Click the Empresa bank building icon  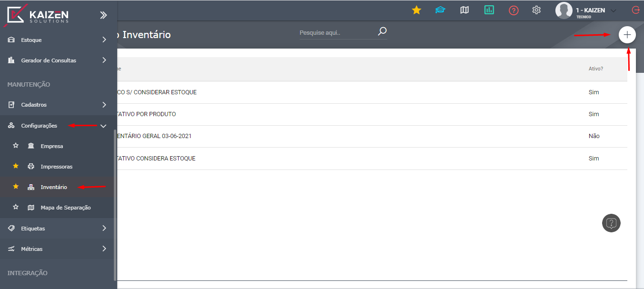click(x=31, y=146)
